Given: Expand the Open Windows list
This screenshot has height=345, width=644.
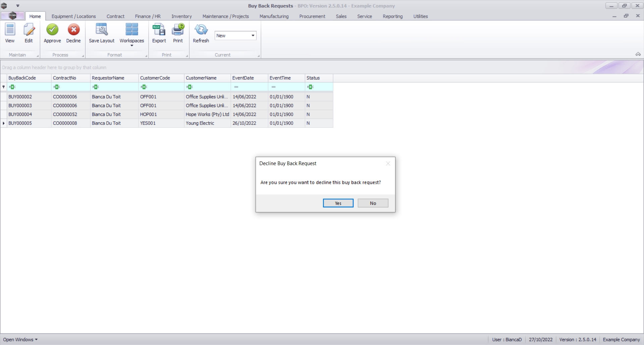Looking at the screenshot, I should pyautogui.click(x=20, y=340).
